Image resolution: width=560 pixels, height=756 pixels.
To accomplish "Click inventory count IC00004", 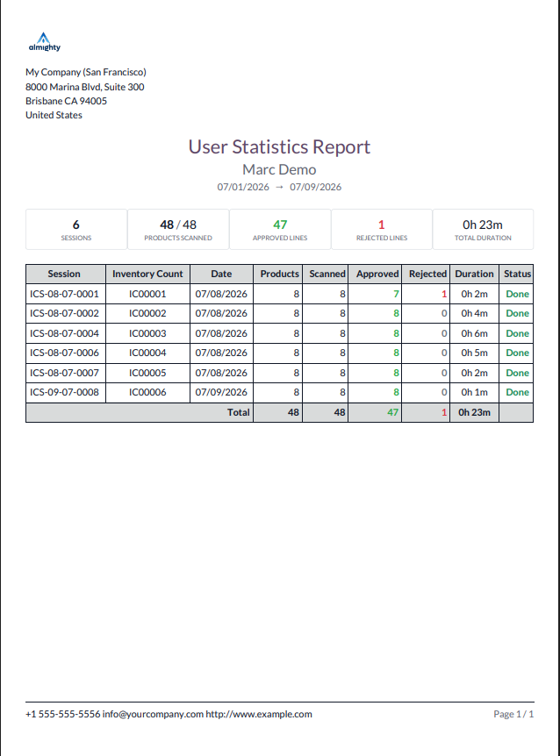I will (147, 353).
